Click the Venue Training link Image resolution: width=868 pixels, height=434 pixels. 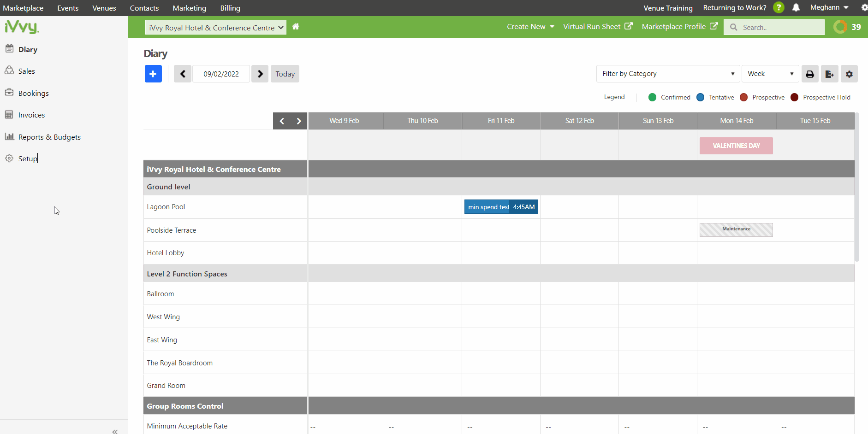point(668,8)
